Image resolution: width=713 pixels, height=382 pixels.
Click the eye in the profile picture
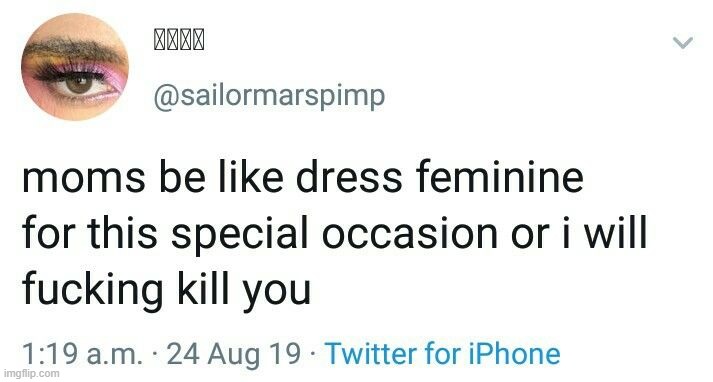(x=78, y=84)
